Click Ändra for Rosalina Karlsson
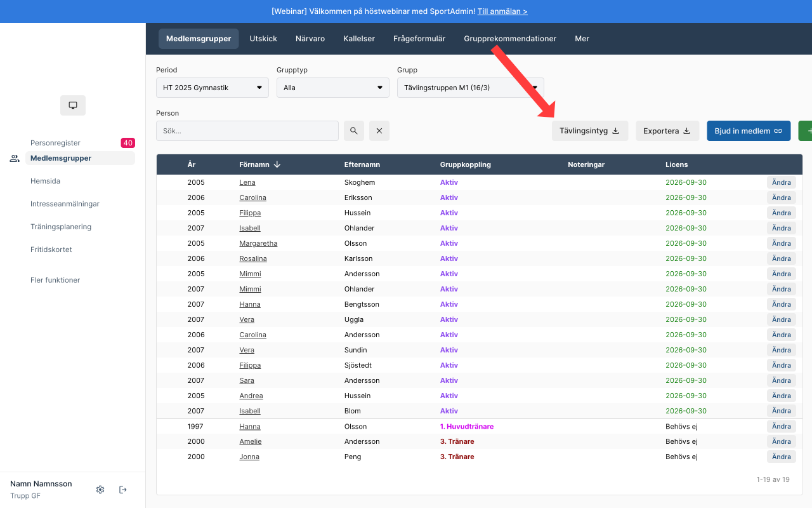The height and width of the screenshot is (508, 812). point(782,258)
